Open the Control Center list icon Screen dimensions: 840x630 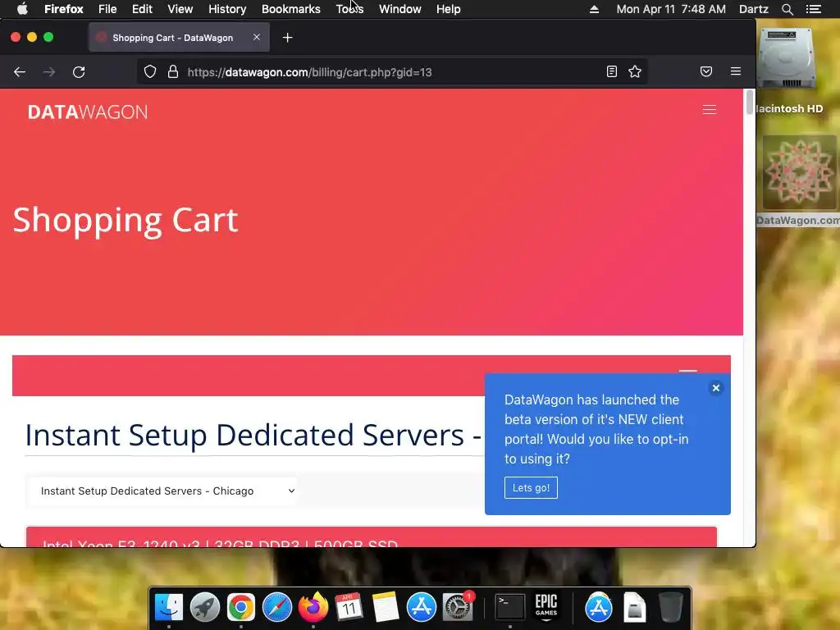coord(814,9)
